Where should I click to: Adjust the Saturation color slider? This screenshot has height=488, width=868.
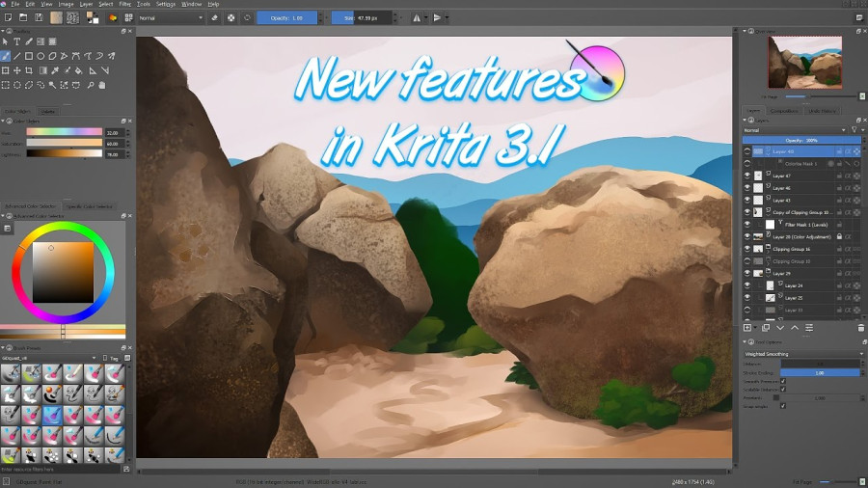pos(65,144)
